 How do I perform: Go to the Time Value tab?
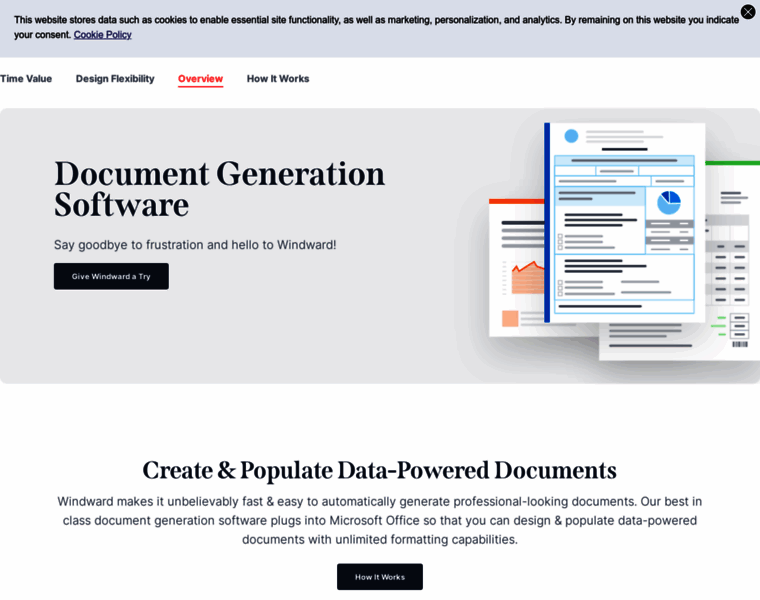(x=26, y=79)
